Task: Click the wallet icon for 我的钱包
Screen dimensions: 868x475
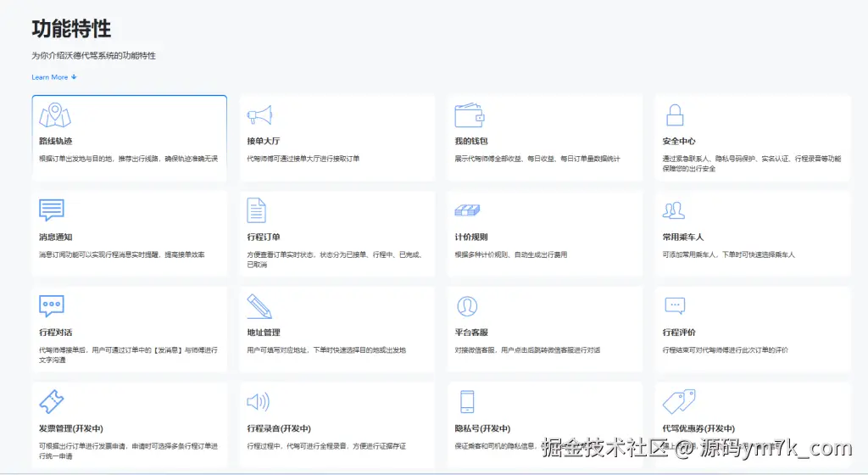Action: coord(470,115)
